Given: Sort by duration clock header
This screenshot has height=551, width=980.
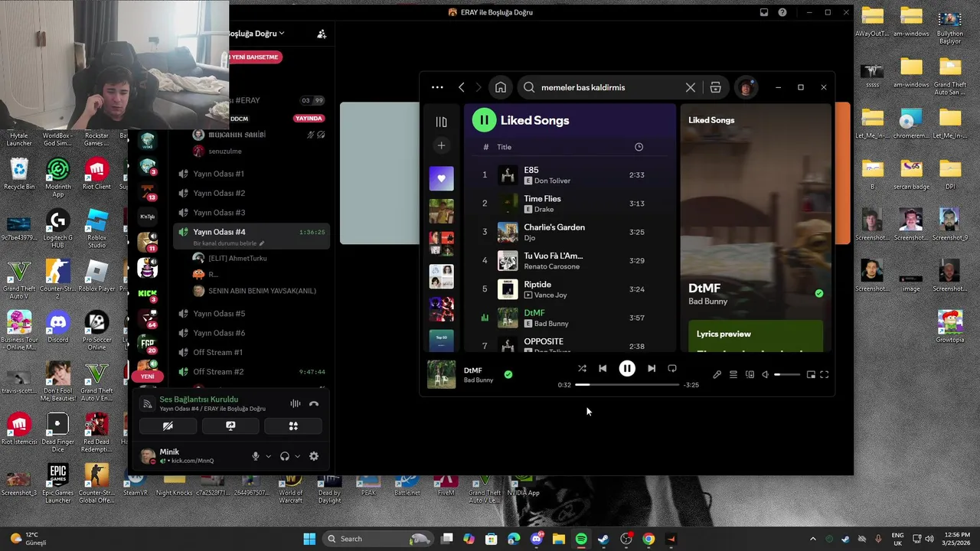Looking at the screenshot, I should (x=639, y=147).
